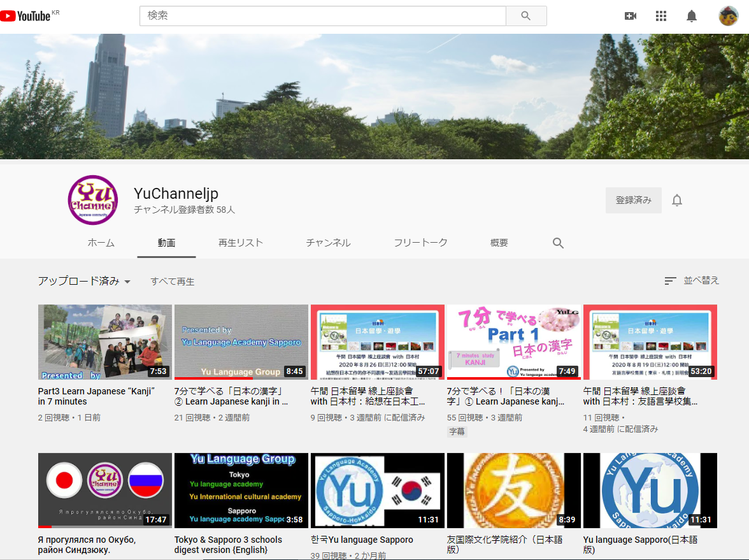Click the すべて再生 link
Screen dimensions: 749x560
coord(173,281)
